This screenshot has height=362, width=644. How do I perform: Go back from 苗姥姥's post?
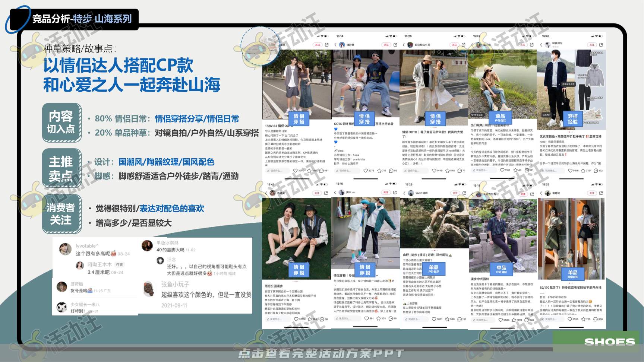(541, 193)
